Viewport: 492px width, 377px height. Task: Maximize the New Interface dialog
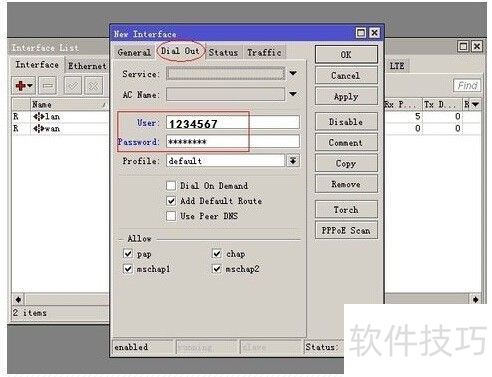coord(361,33)
